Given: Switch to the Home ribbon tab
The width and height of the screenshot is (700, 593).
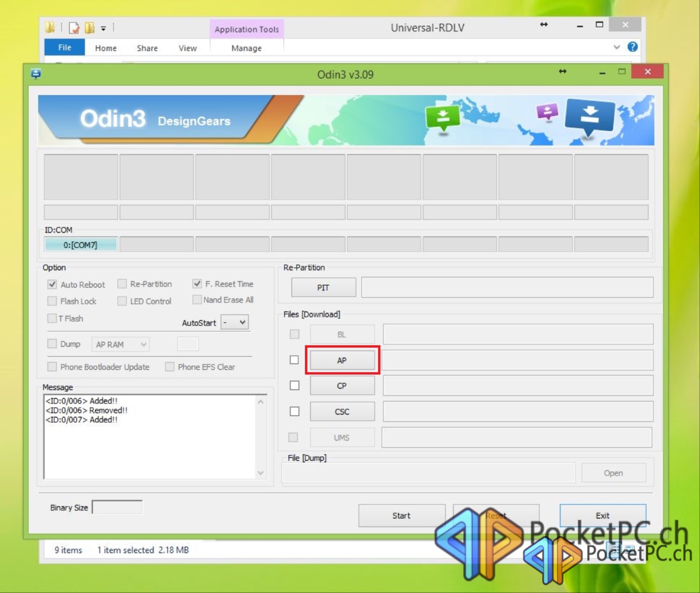Looking at the screenshot, I should 106,48.
